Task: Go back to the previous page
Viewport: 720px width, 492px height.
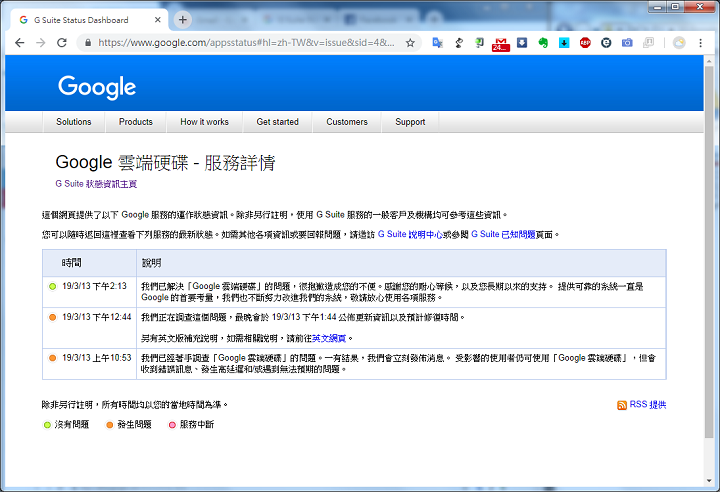Action: pyautogui.click(x=19, y=43)
